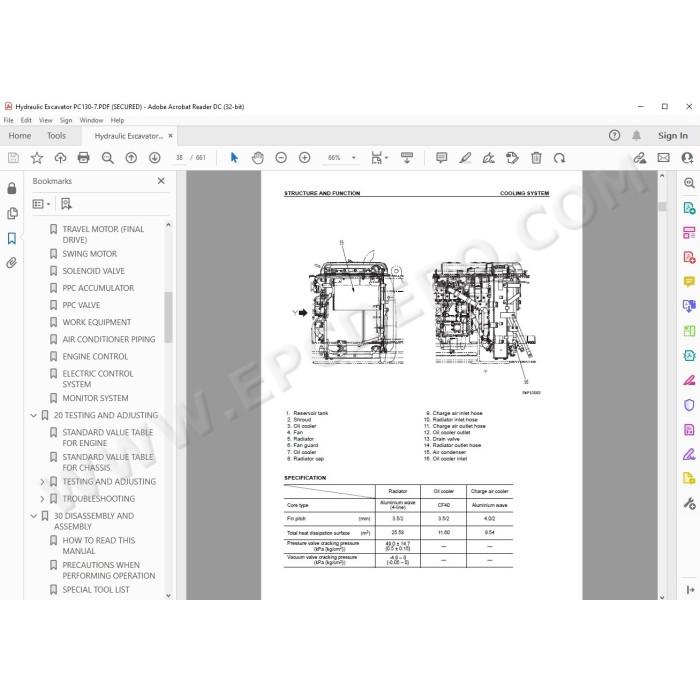Open More Tools wrench icon
The height and width of the screenshot is (700, 700).
(689, 504)
